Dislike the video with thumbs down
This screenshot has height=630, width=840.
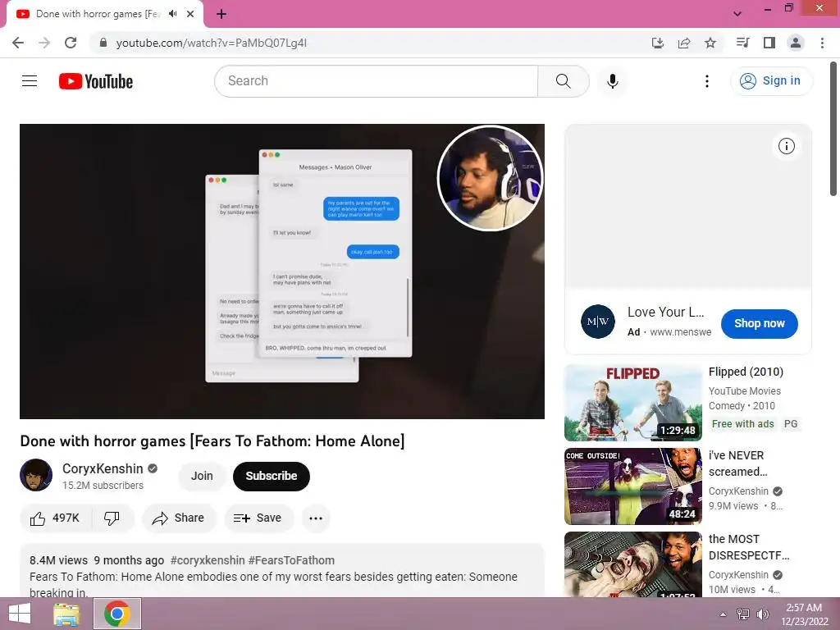pyautogui.click(x=112, y=518)
